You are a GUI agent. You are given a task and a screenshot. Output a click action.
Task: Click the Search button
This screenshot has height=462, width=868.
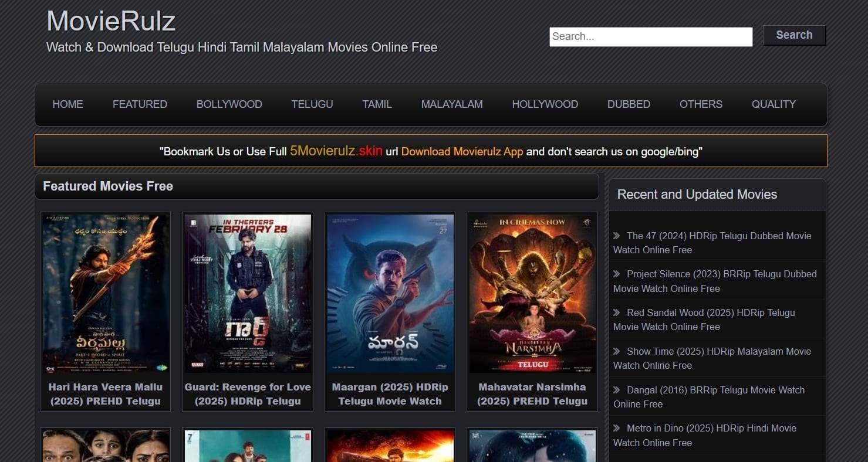click(x=794, y=35)
